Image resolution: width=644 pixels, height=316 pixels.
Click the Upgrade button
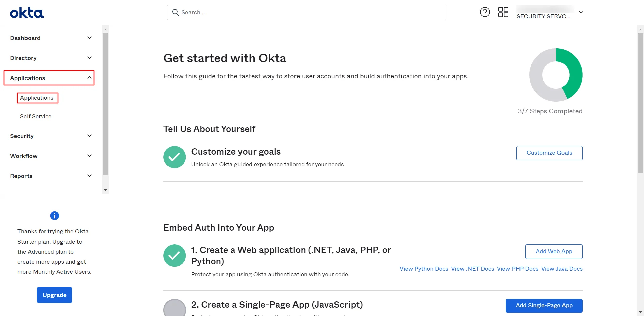point(54,295)
